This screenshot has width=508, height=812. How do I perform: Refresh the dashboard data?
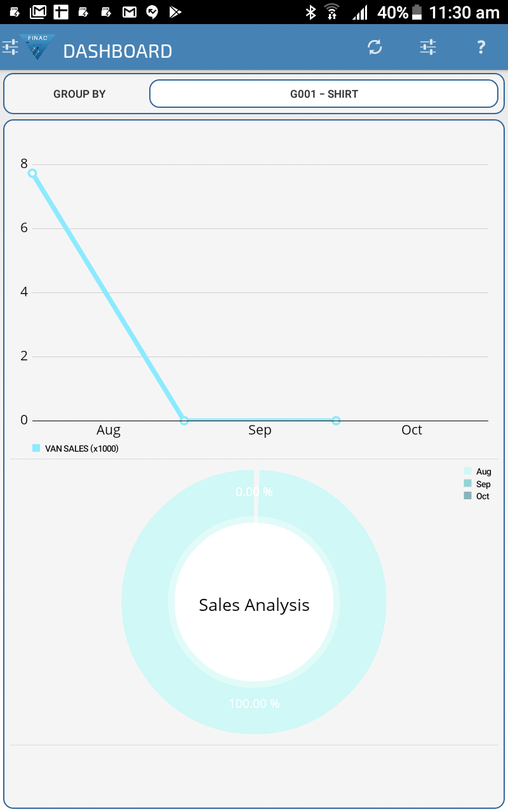point(375,47)
